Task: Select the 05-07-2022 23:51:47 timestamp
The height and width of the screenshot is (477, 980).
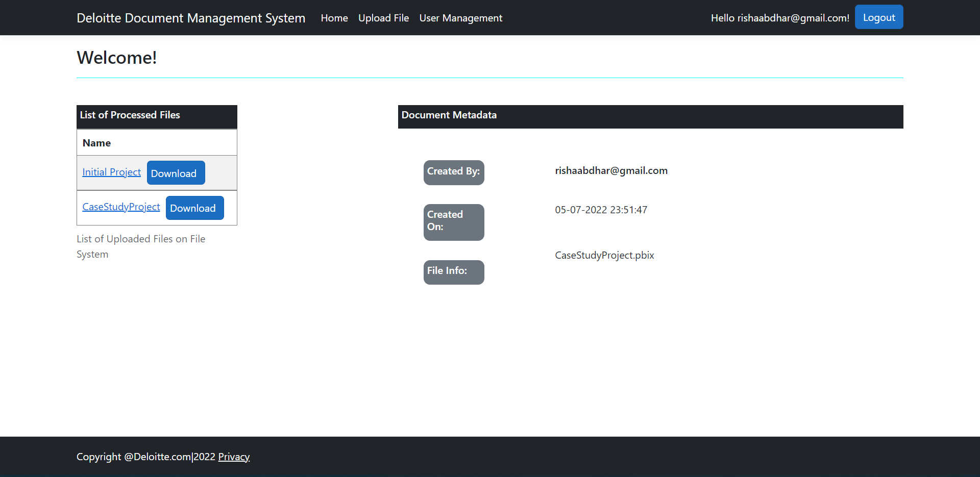Action: pyautogui.click(x=601, y=210)
